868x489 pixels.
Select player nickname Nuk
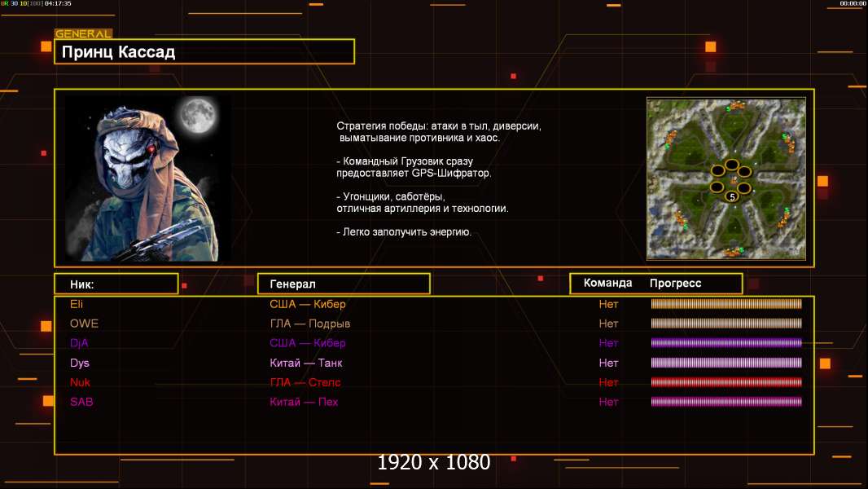[x=81, y=382]
